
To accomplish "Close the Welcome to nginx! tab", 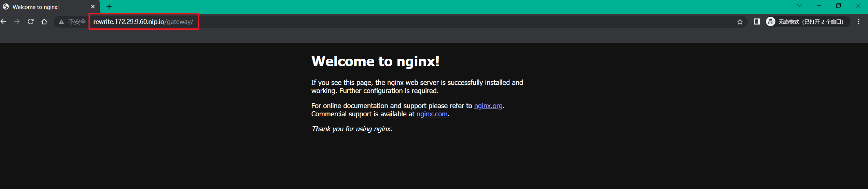I will 93,7.
